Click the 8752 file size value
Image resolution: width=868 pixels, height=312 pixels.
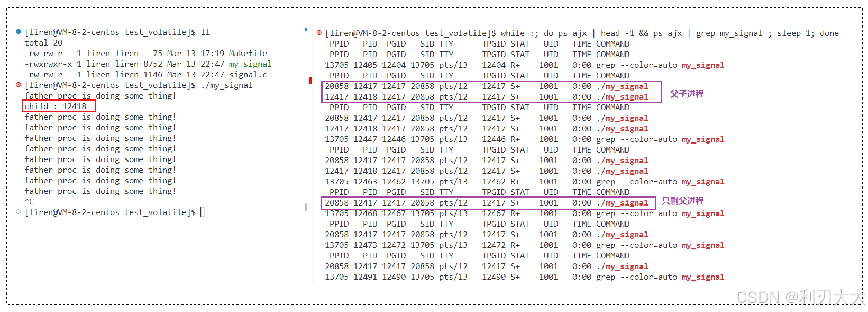153,64
